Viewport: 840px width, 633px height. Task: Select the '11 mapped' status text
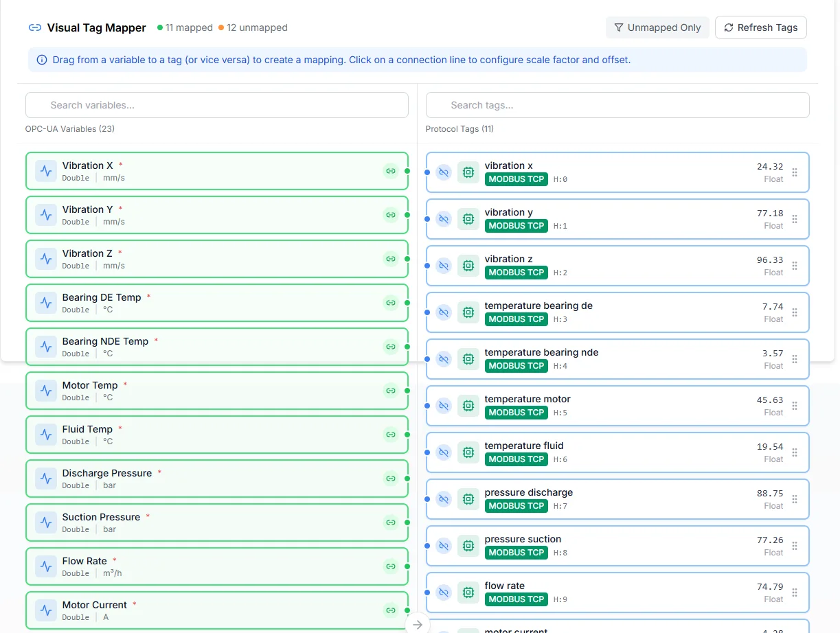click(189, 27)
